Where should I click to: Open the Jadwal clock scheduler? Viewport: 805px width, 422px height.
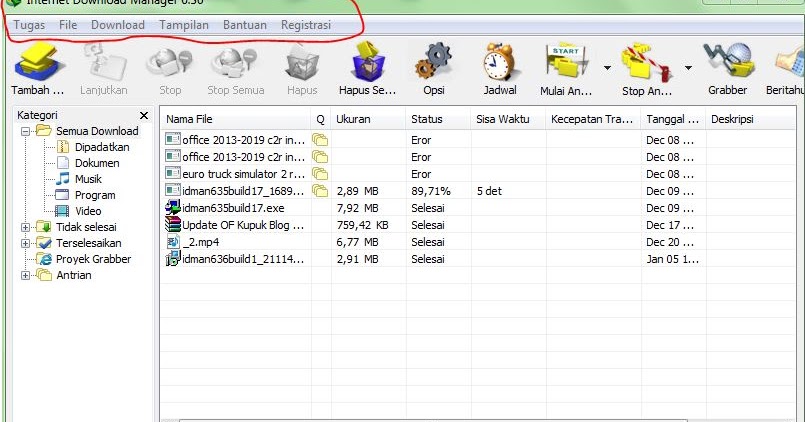click(x=500, y=63)
